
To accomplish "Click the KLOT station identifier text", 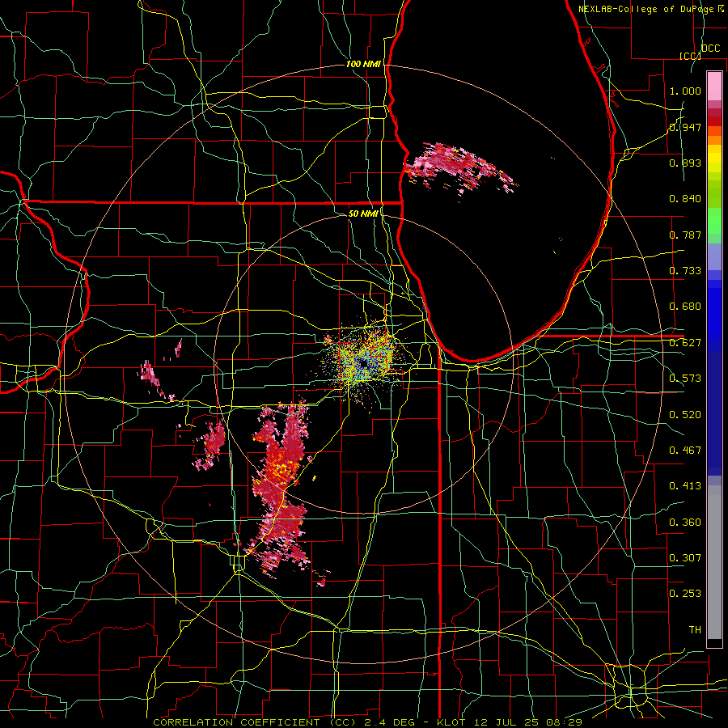I will [x=453, y=722].
